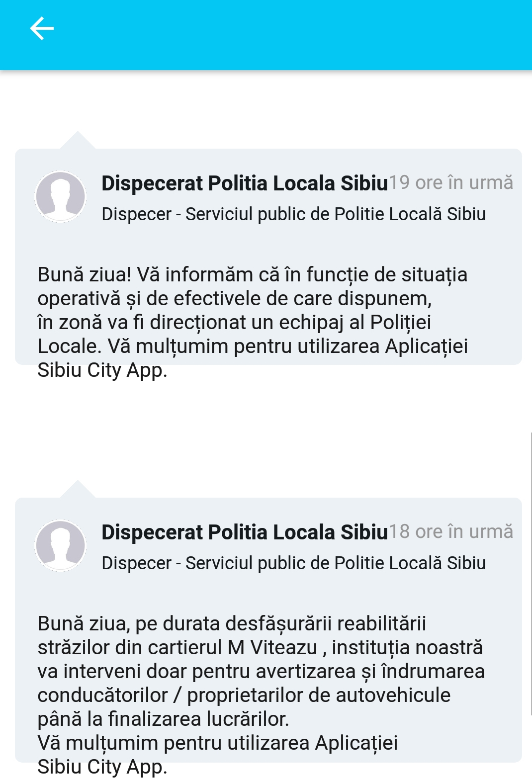Tap the second Dispecer role subtitle
Screen dimensions: 532x784
click(x=293, y=563)
